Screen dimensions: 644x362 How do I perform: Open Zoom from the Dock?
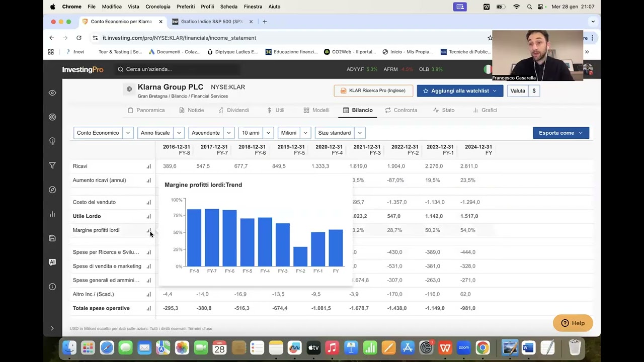tap(463, 347)
